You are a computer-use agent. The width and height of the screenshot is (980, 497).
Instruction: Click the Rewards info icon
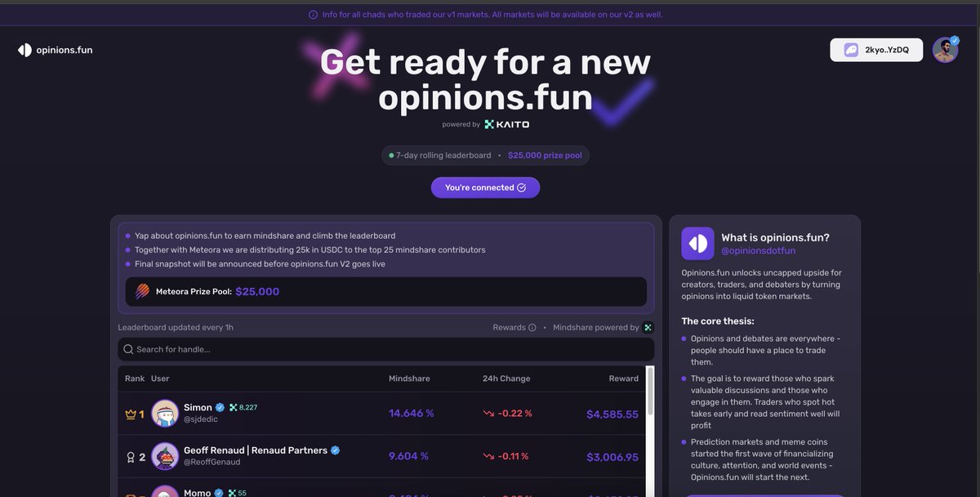tap(532, 328)
